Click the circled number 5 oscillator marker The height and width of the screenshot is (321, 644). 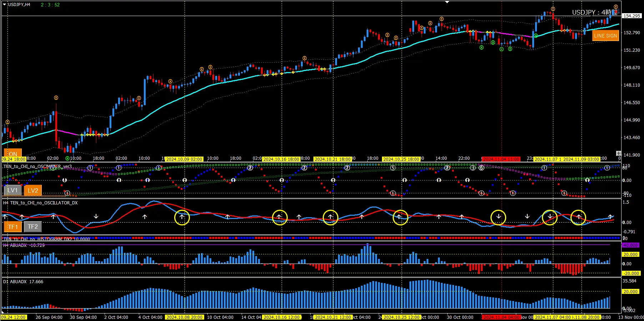[x=393, y=168]
